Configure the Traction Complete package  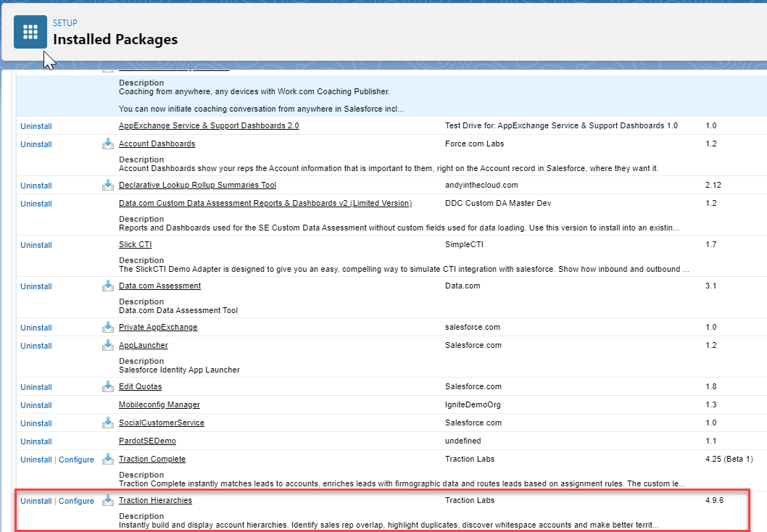[76, 459]
